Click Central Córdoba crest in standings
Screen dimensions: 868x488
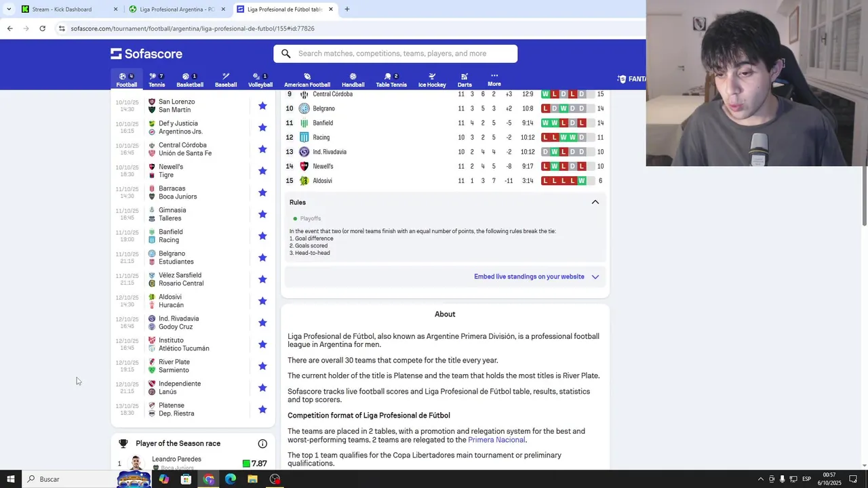(304, 94)
